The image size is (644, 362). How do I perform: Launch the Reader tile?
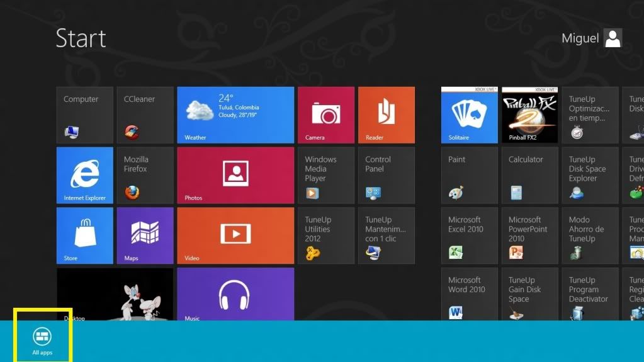386,115
